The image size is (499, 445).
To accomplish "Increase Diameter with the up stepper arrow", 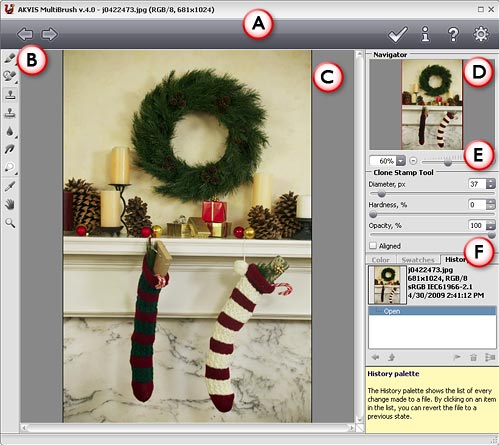I will pos(491,182).
